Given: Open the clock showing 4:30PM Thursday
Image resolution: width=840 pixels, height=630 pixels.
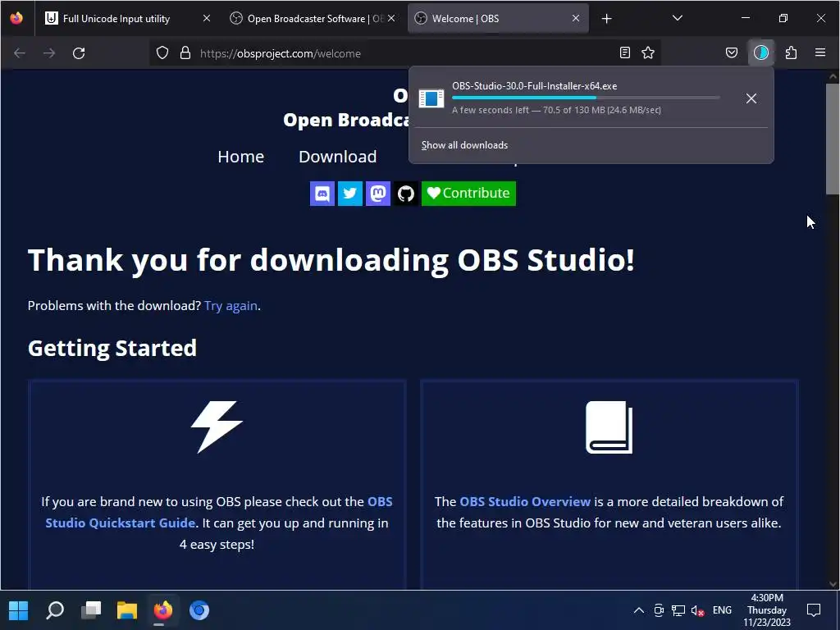Looking at the screenshot, I should (x=767, y=610).
